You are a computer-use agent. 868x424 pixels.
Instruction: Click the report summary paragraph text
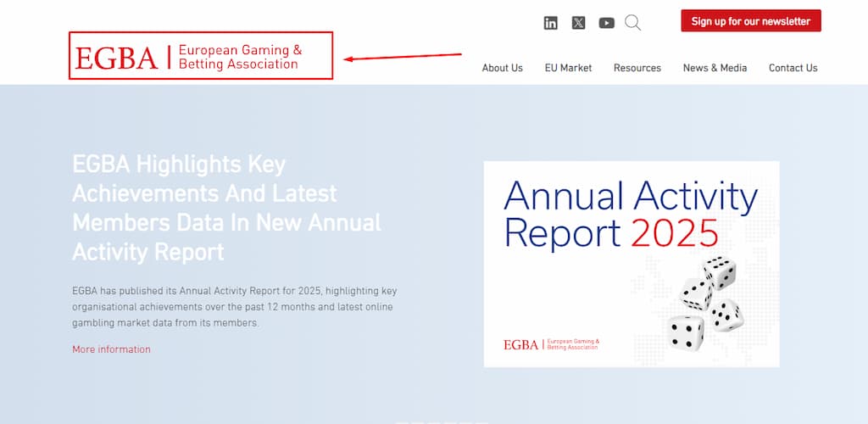point(234,307)
